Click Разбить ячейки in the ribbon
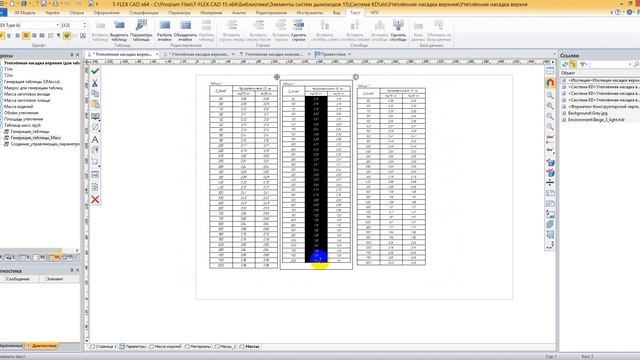640x360 pixels. click(x=164, y=31)
